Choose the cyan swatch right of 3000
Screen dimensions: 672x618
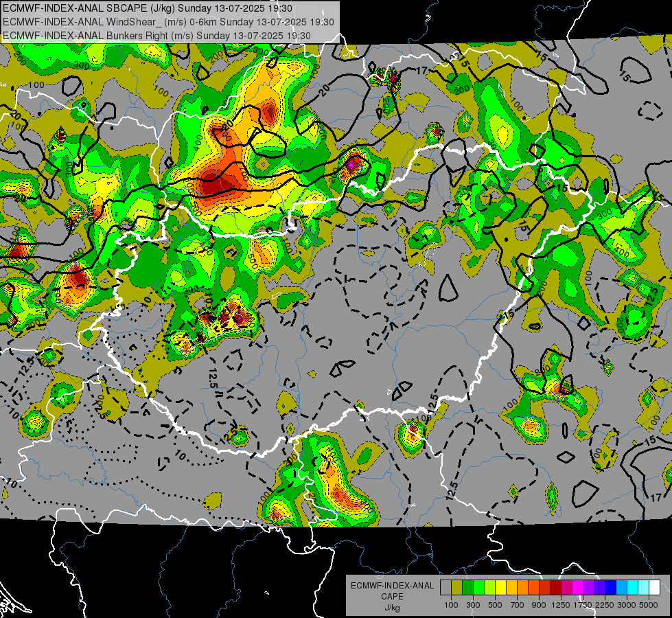point(633,588)
